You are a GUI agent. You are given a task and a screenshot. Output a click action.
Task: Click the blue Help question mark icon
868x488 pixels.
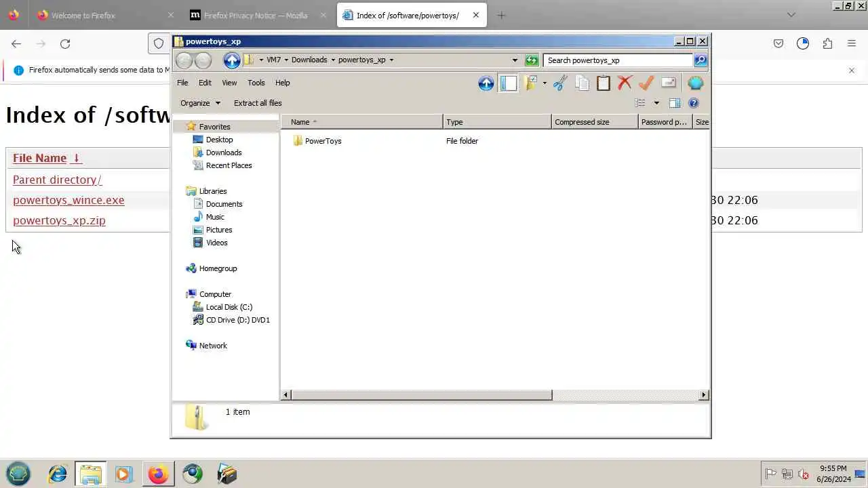[x=693, y=103]
